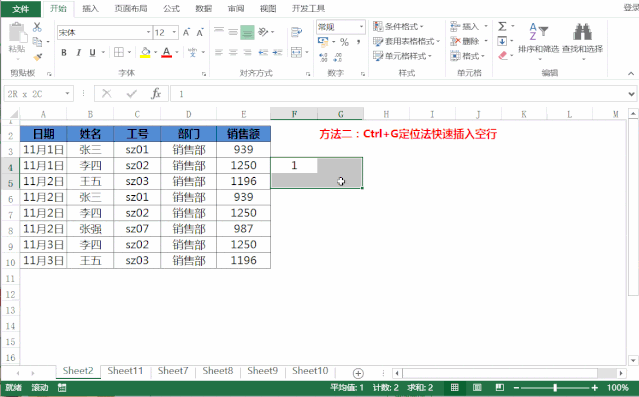Click the phonetic guide icon
This screenshot has width=639, height=397.
[x=192, y=52]
